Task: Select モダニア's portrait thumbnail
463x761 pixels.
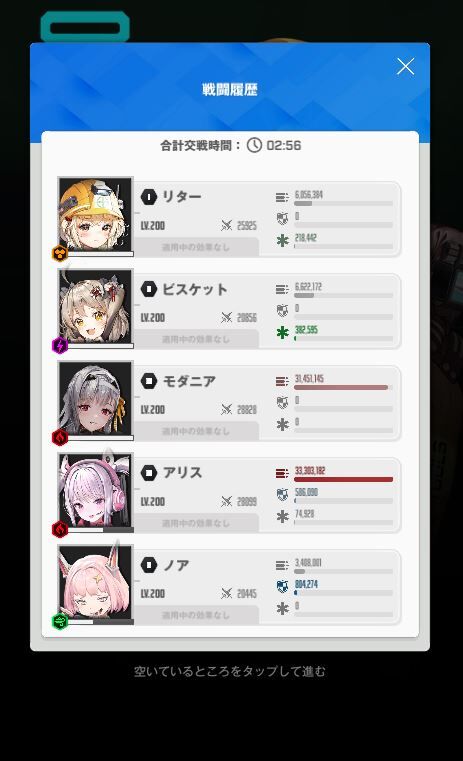Action: point(95,398)
